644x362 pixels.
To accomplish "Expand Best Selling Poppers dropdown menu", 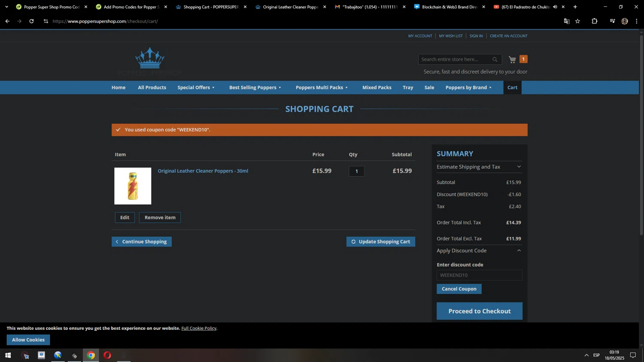I will 255,87.
